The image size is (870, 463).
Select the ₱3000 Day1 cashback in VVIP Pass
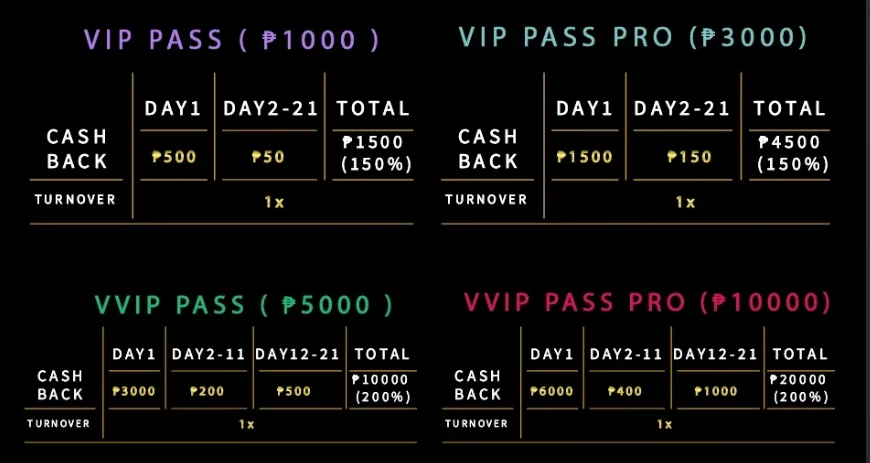point(134,391)
